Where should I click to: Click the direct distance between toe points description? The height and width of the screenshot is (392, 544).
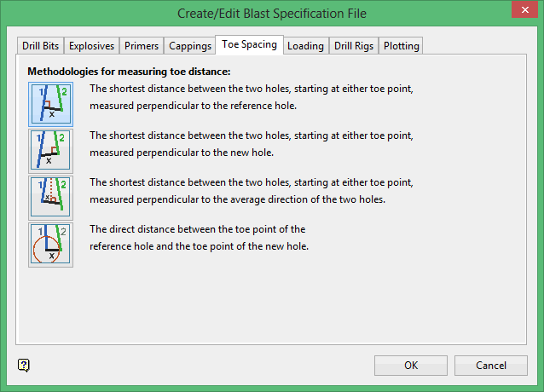tap(199, 238)
